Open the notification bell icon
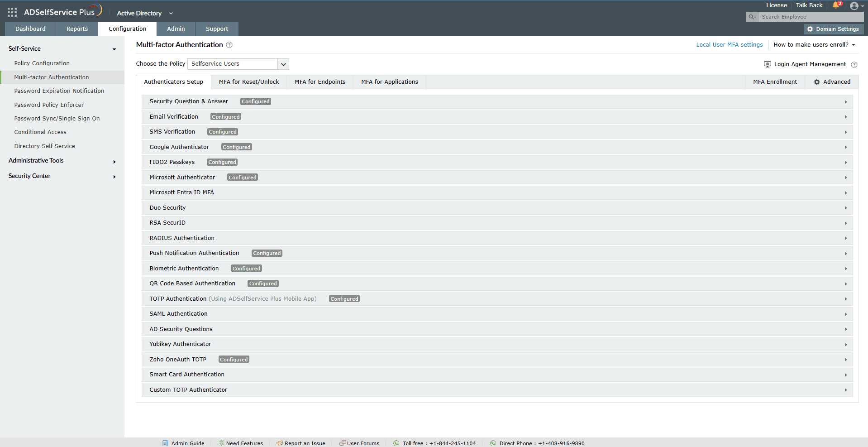 tap(836, 5)
